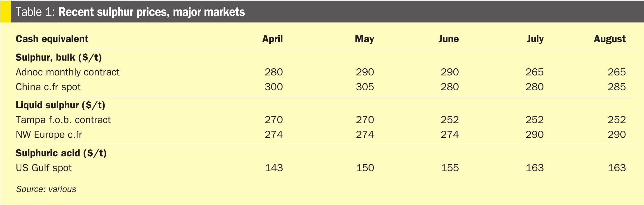Click the April column header

272,39
